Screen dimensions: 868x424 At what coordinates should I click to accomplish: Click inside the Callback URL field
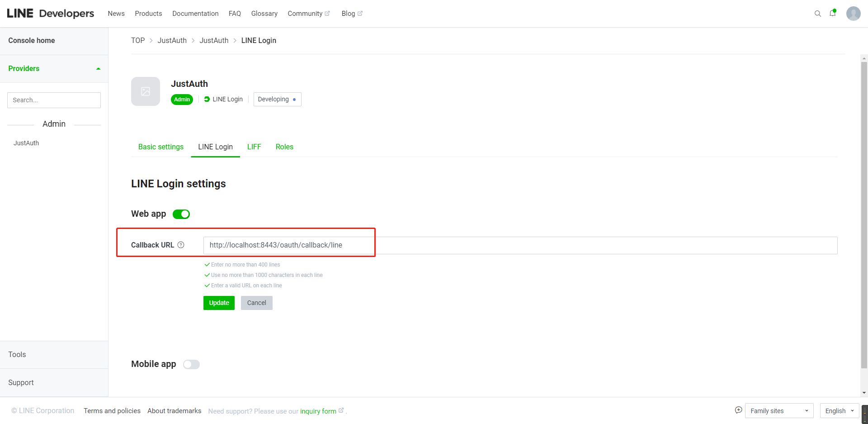(x=520, y=245)
